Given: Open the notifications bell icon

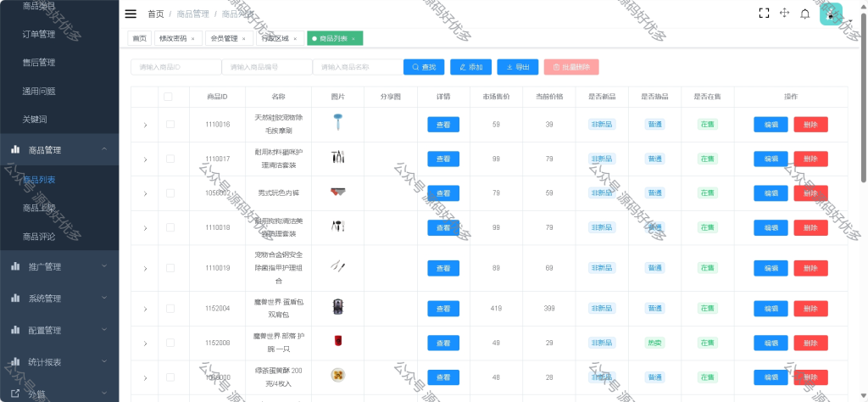Looking at the screenshot, I should [805, 14].
